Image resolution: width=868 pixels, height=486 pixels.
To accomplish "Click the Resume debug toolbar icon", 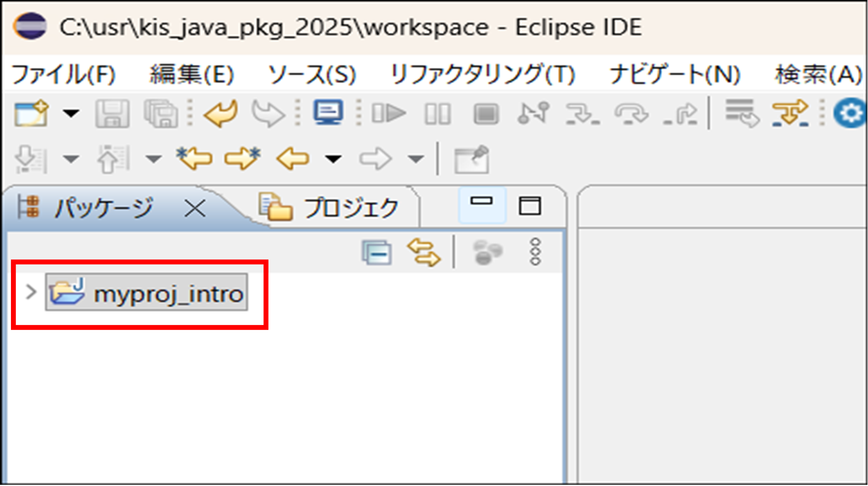I will (389, 113).
